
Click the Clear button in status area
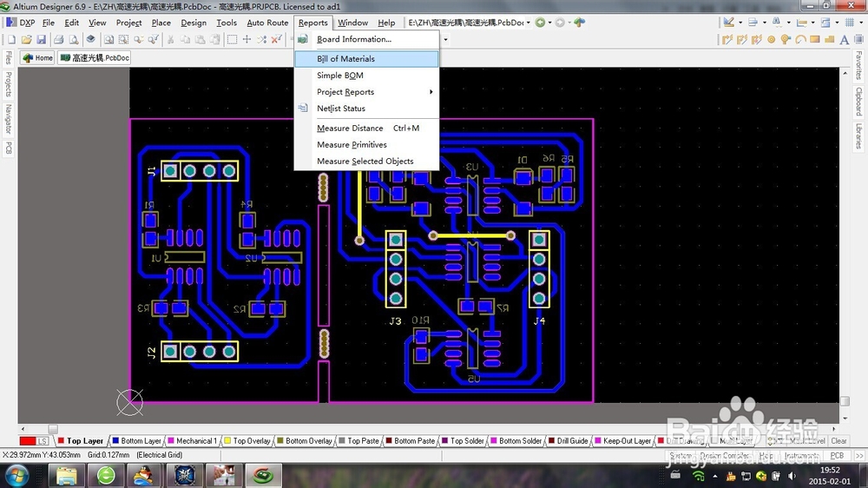pyautogui.click(x=838, y=441)
